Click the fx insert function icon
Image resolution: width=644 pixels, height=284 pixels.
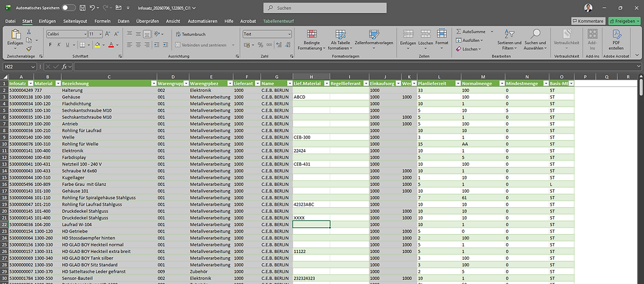(x=64, y=66)
